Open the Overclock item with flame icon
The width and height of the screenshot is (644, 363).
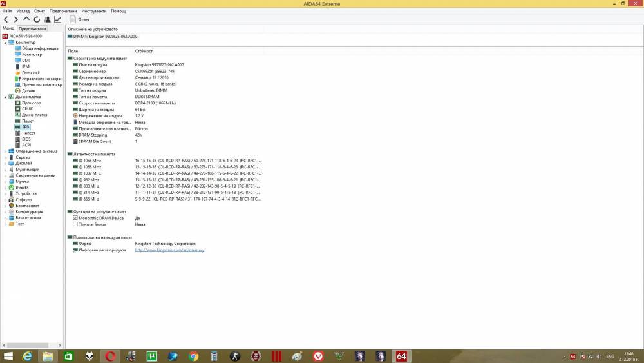pyautogui.click(x=31, y=73)
